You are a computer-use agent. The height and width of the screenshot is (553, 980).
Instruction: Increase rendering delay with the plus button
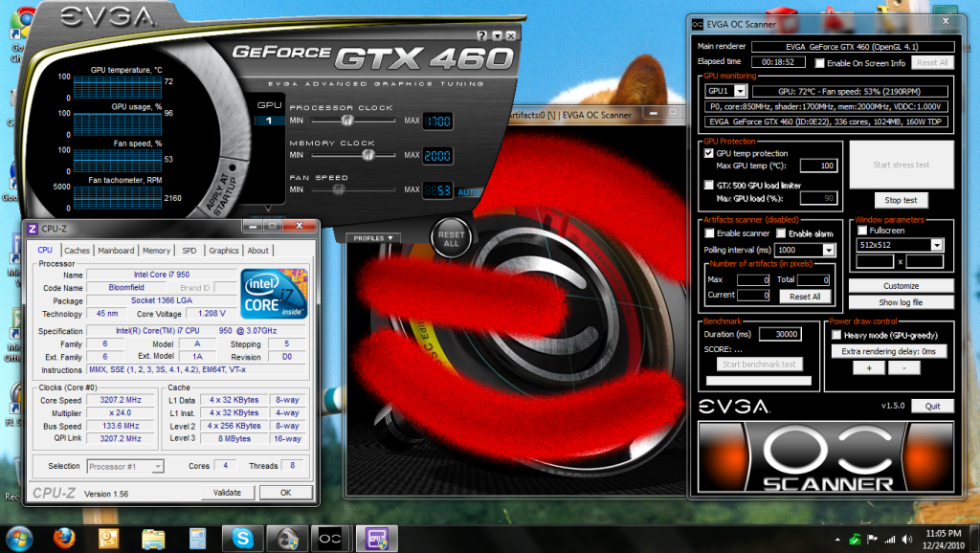[x=869, y=368]
